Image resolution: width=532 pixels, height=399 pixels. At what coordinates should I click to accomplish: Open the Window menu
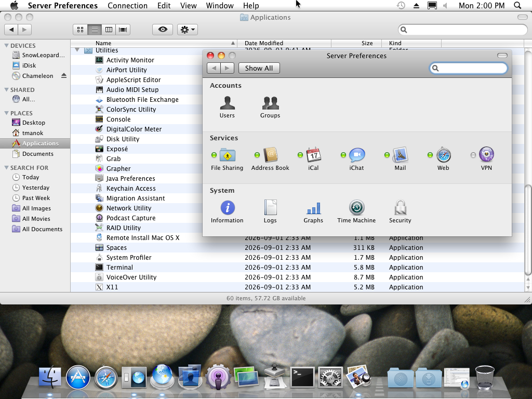pyautogui.click(x=220, y=5)
